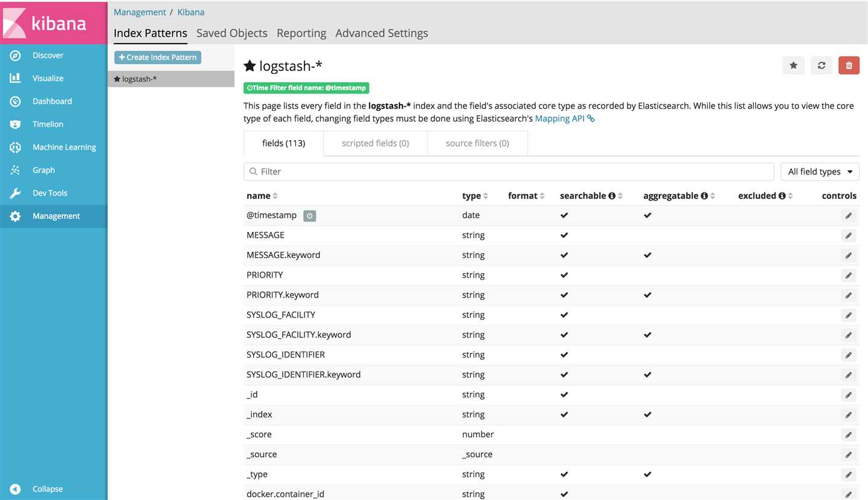Click the Create Index Pattern button
The height and width of the screenshot is (500, 868).
tap(158, 57)
